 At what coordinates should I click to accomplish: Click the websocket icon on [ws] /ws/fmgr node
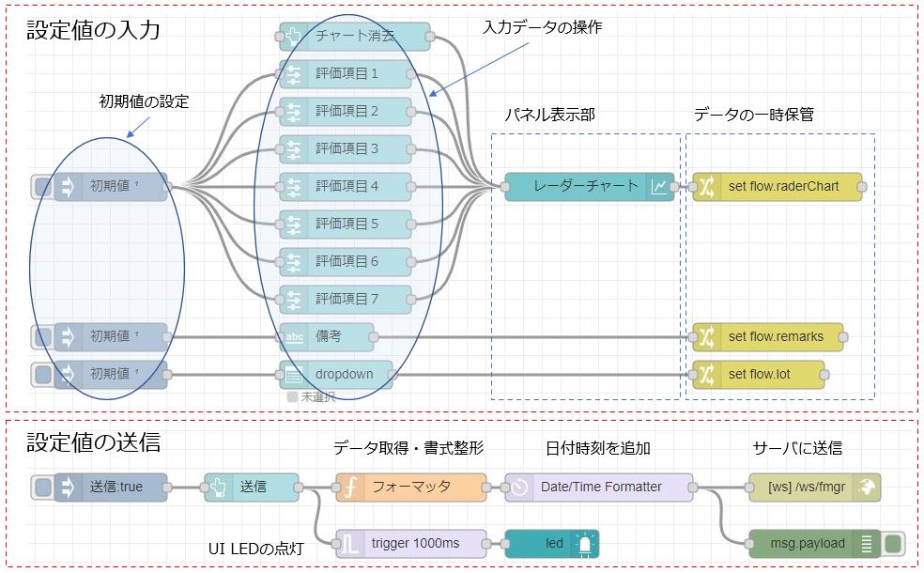pos(867,487)
